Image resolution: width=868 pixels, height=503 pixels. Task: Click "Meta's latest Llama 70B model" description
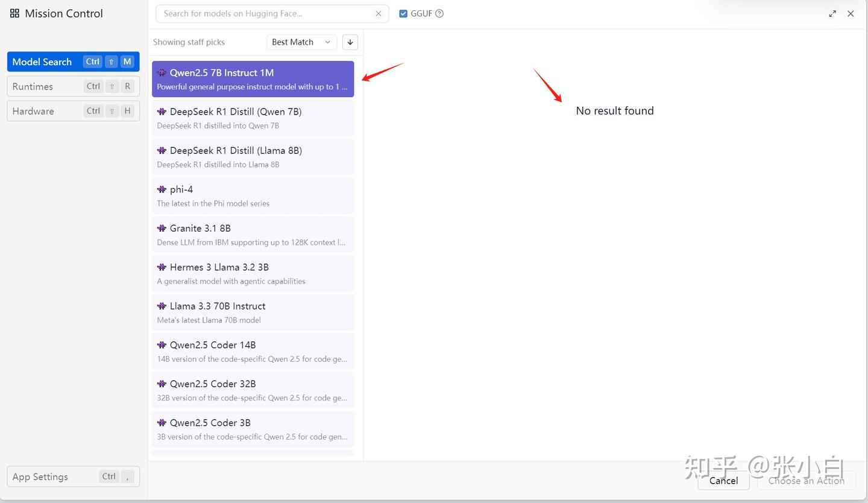coord(209,320)
